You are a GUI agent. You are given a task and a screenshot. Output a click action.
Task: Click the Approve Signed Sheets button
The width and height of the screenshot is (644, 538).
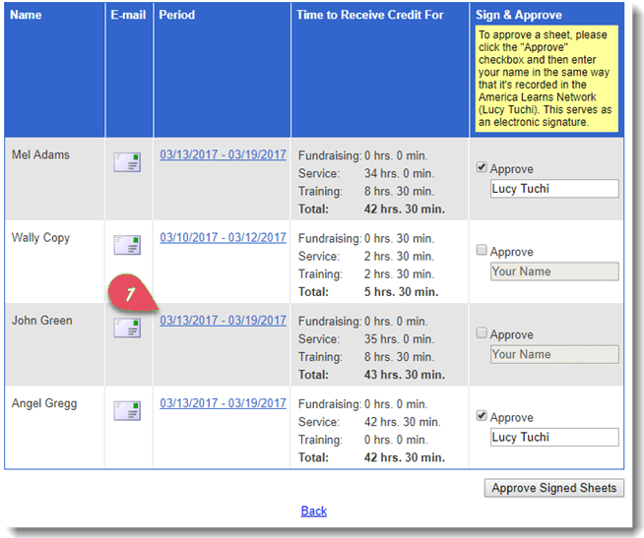[x=554, y=488]
